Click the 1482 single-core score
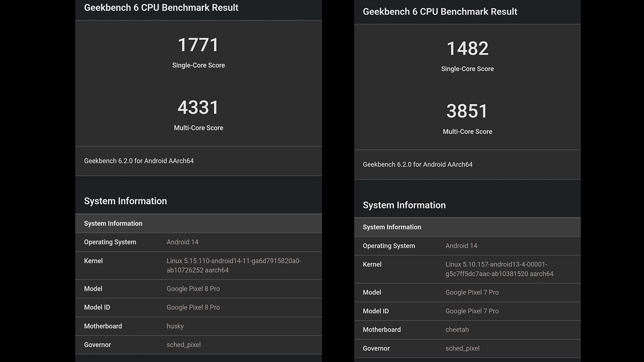644x362 pixels. point(468,48)
